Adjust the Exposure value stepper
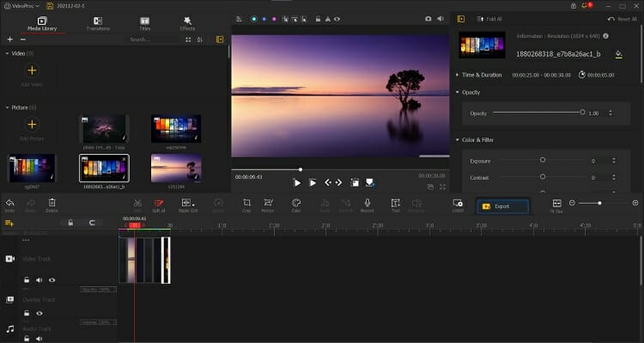This screenshot has height=343, width=644. tap(614, 161)
